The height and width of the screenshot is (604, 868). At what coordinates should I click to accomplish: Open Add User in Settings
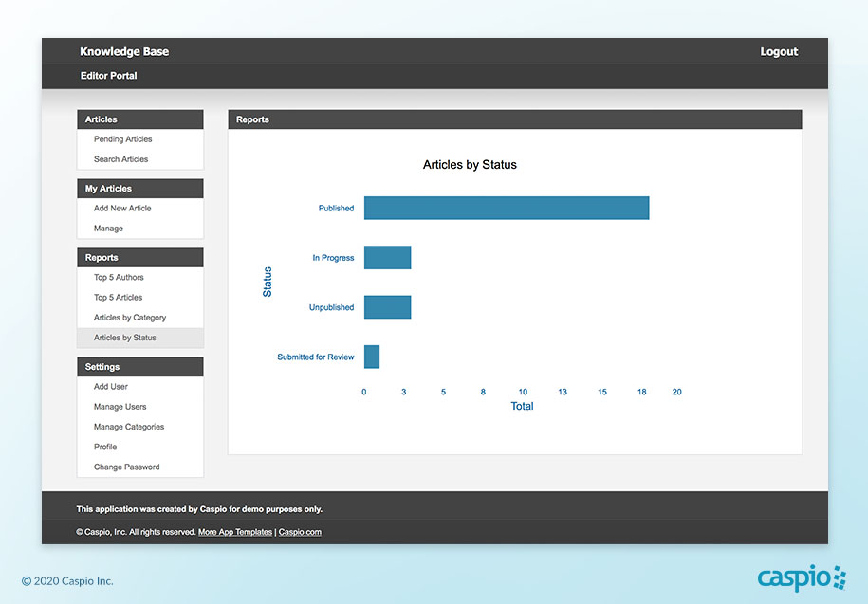pyautogui.click(x=111, y=387)
